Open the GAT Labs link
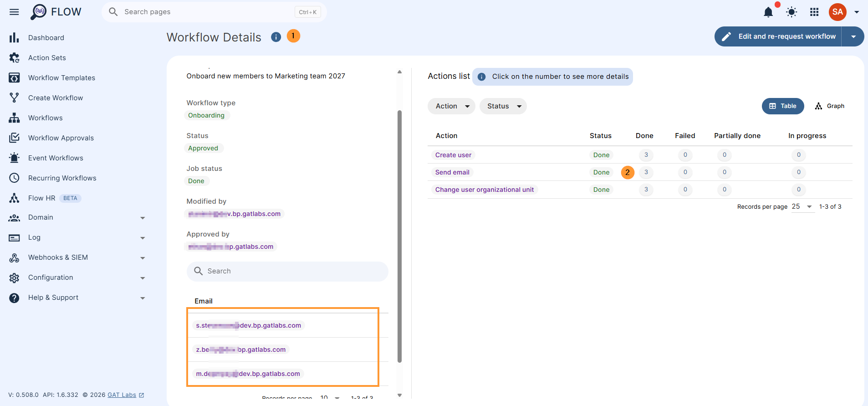The image size is (868, 406). point(122,395)
